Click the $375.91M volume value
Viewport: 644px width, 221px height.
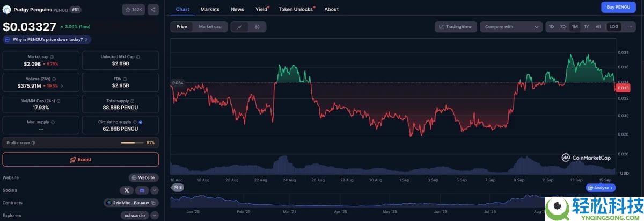pyautogui.click(x=30, y=85)
